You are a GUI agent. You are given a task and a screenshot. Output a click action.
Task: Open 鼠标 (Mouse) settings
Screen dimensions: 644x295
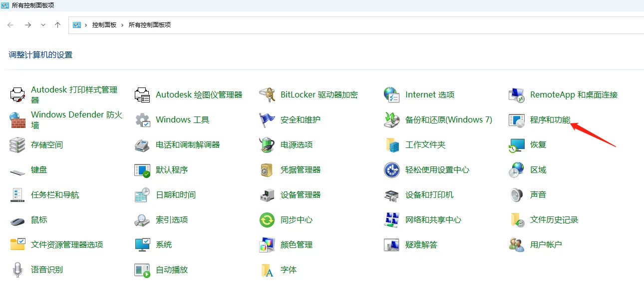(x=39, y=219)
